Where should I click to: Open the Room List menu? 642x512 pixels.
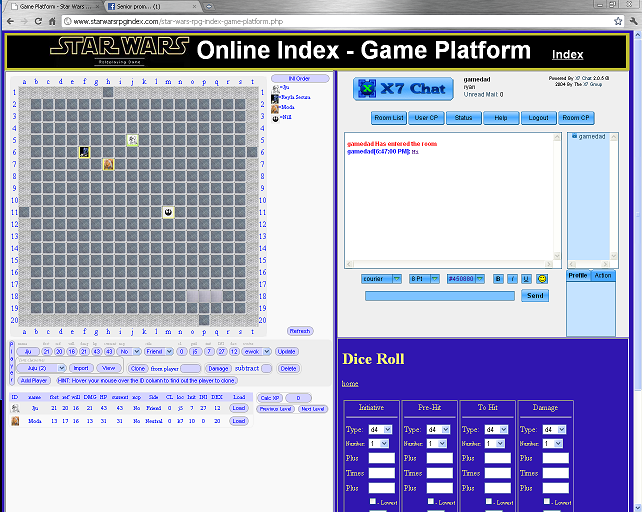tap(389, 118)
